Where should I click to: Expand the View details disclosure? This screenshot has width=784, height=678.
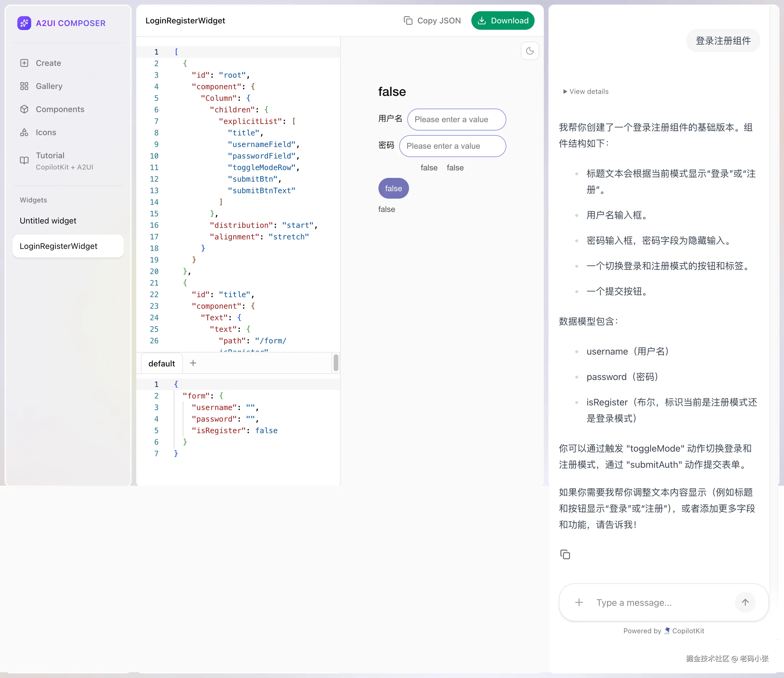[586, 92]
